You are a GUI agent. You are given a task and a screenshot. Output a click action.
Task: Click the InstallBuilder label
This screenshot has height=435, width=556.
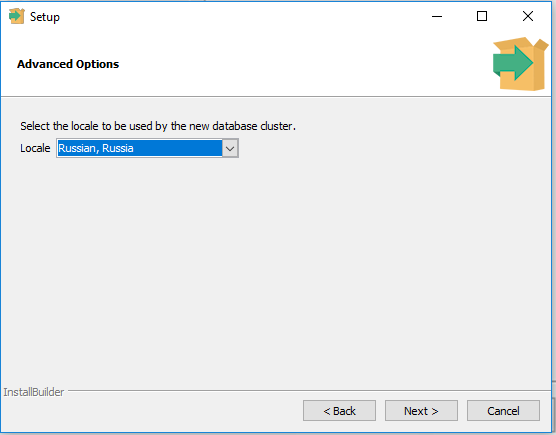34,392
